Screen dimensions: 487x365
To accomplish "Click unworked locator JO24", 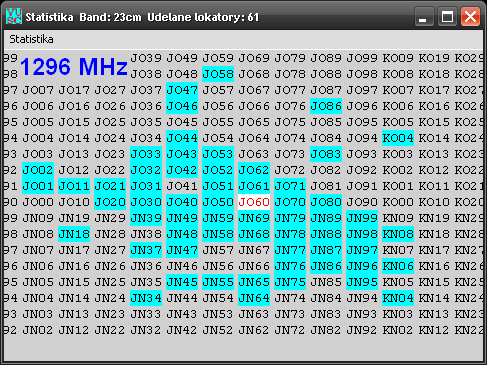I will (x=110, y=138).
